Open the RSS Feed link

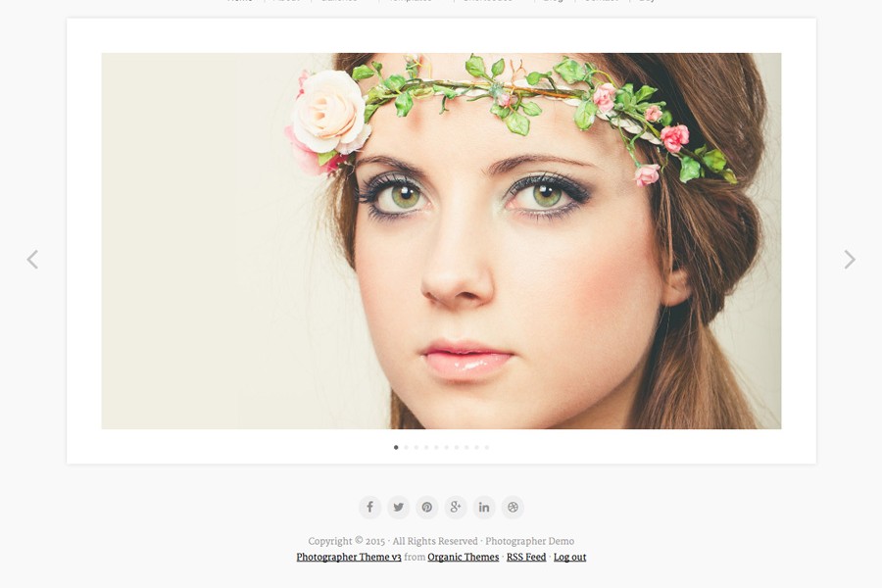(526, 557)
